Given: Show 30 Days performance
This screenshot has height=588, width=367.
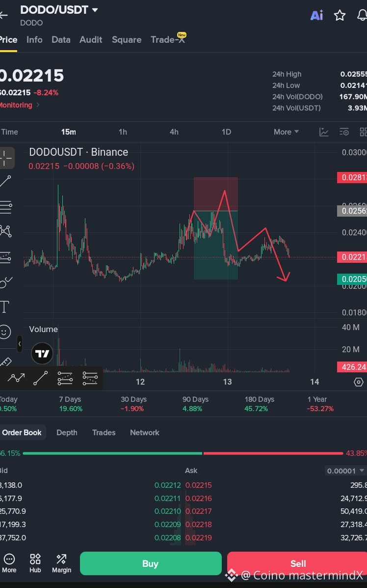Looking at the screenshot, I should 133,404.
